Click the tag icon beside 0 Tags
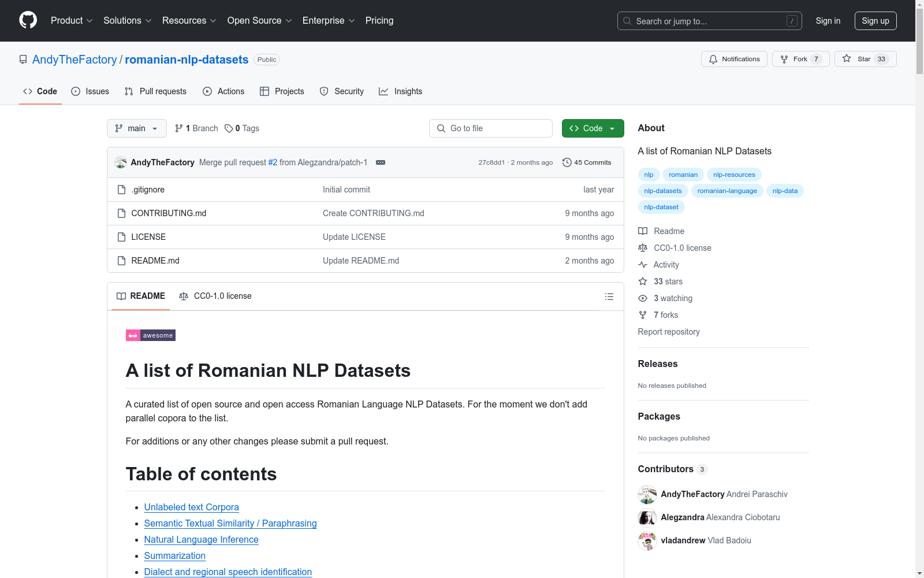The height and width of the screenshot is (578, 924). tap(229, 128)
